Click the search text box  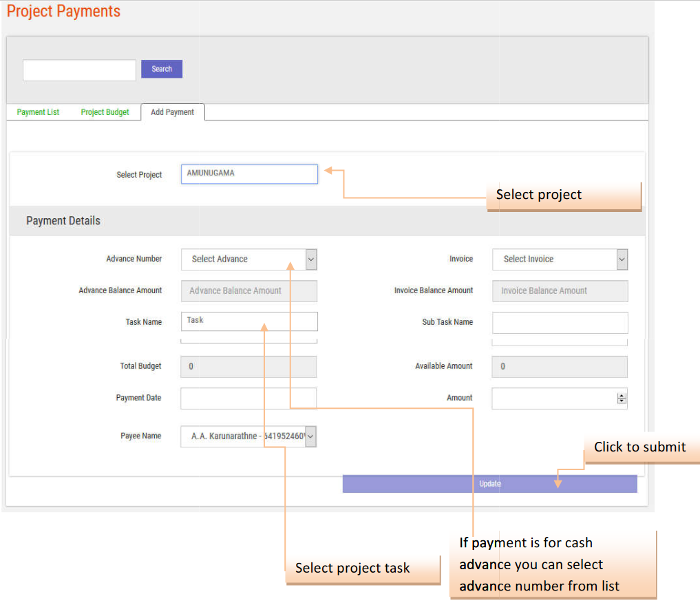click(x=79, y=70)
